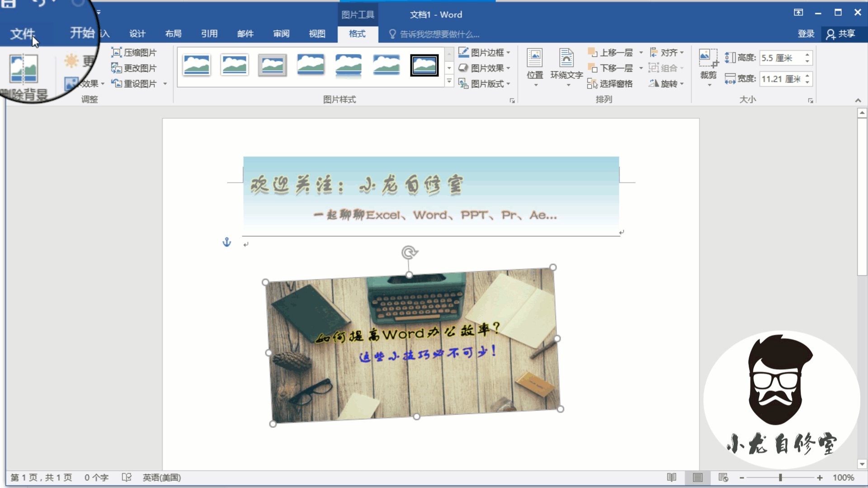Screen dimensions: 868x488
Task: Click the Sign in (登录) button
Action: coord(806,34)
